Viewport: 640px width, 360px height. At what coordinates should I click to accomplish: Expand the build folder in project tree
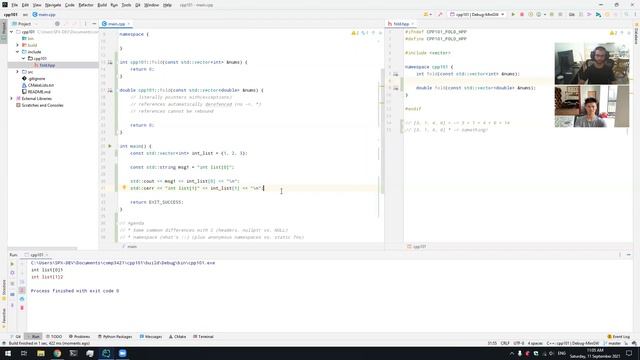[18, 45]
